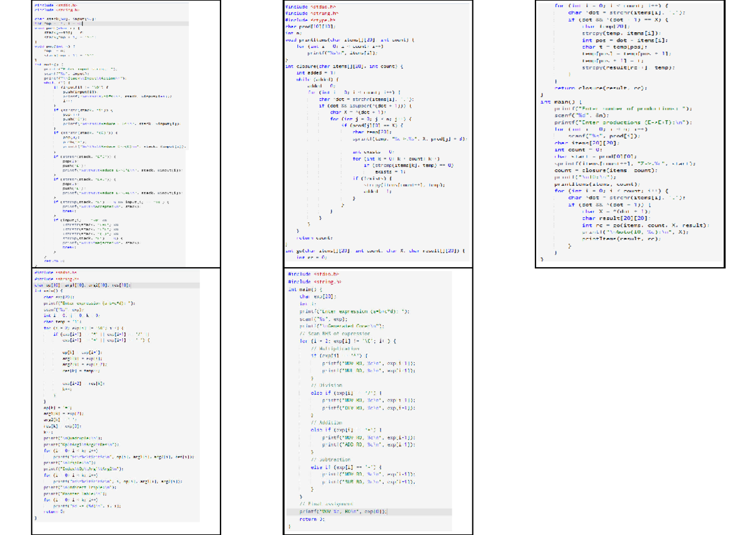The width and height of the screenshot is (756, 535).
Task: Click the bottom-left quadruple table code image
Action: [x=126, y=401]
